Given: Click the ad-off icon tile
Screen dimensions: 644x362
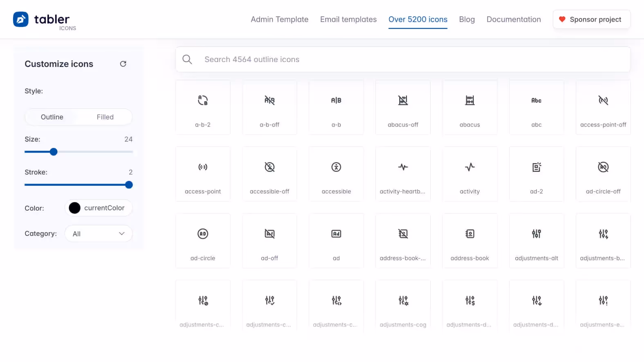Looking at the screenshot, I should pyautogui.click(x=269, y=241).
